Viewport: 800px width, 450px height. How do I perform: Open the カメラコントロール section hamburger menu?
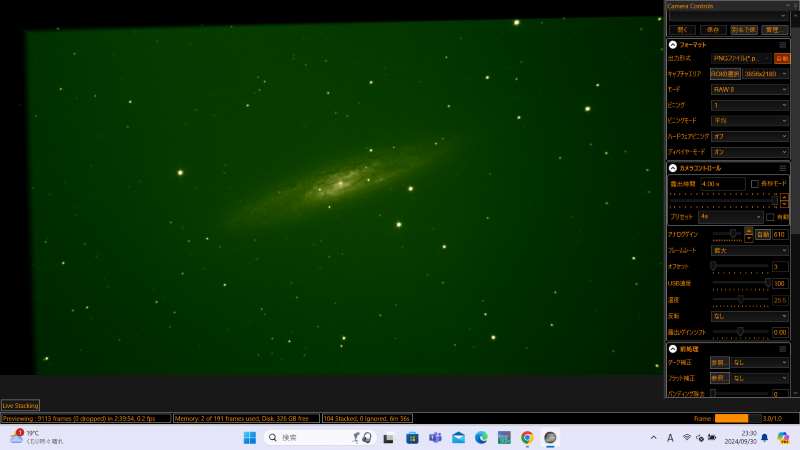click(783, 168)
